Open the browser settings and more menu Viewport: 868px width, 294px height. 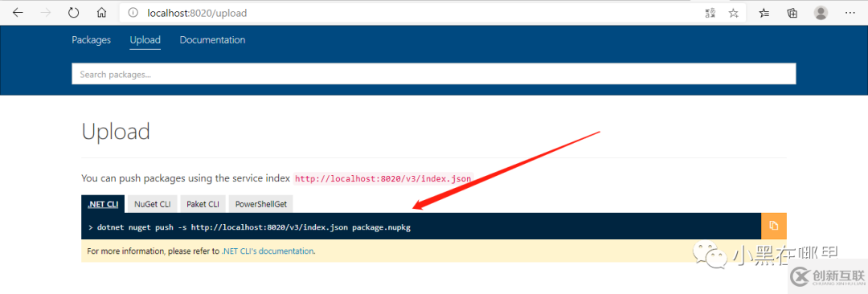pyautogui.click(x=850, y=13)
